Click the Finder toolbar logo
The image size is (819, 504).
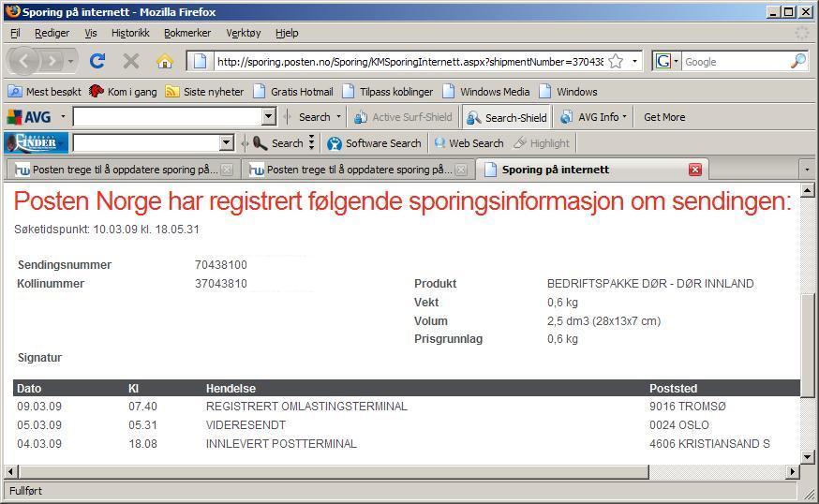[36, 142]
